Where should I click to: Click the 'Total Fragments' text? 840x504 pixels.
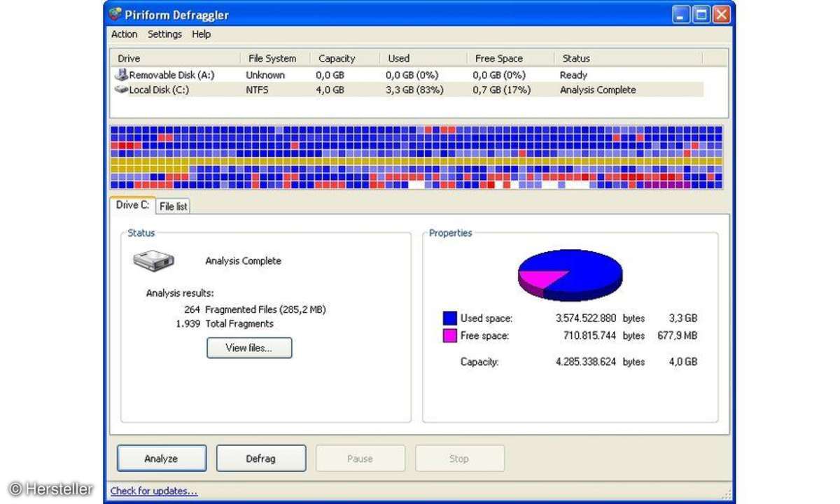tap(239, 324)
